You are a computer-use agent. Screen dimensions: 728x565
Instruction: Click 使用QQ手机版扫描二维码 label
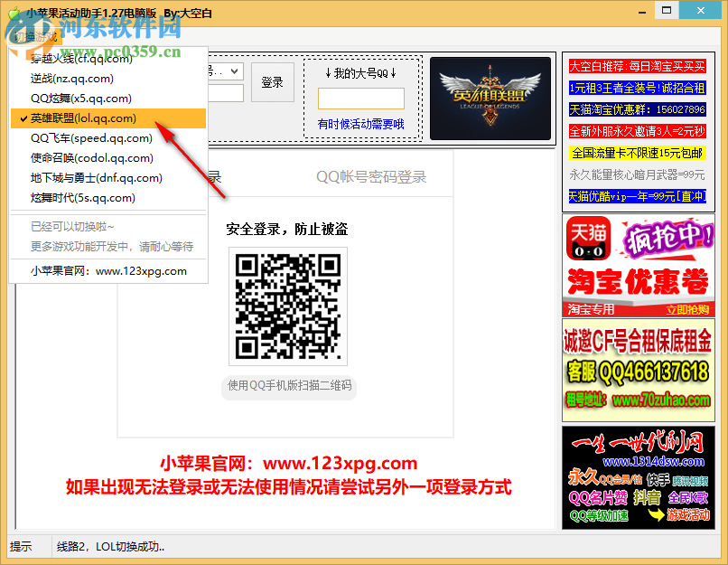[289, 385]
